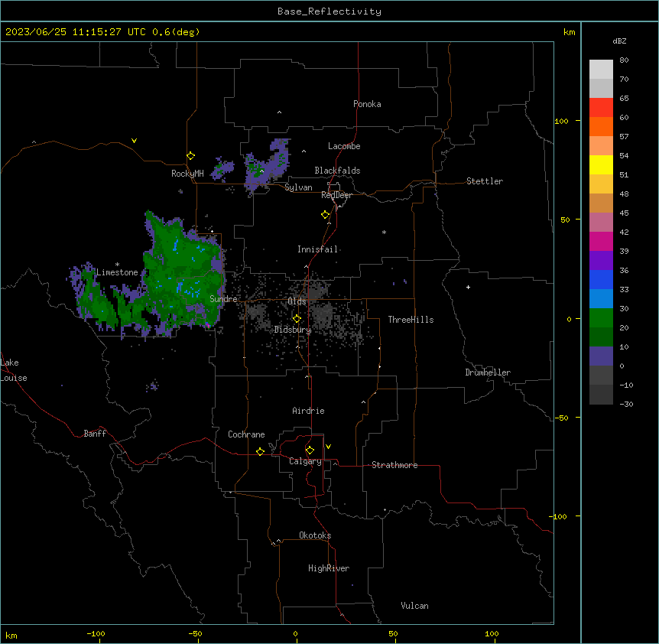Click the yellow diamond marker south of RedDeer
Image resolution: width=659 pixels, height=644 pixels.
(x=326, y=215)
